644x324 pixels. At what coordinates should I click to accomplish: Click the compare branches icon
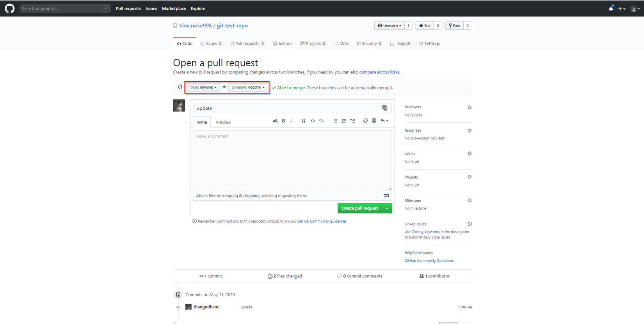180,87
